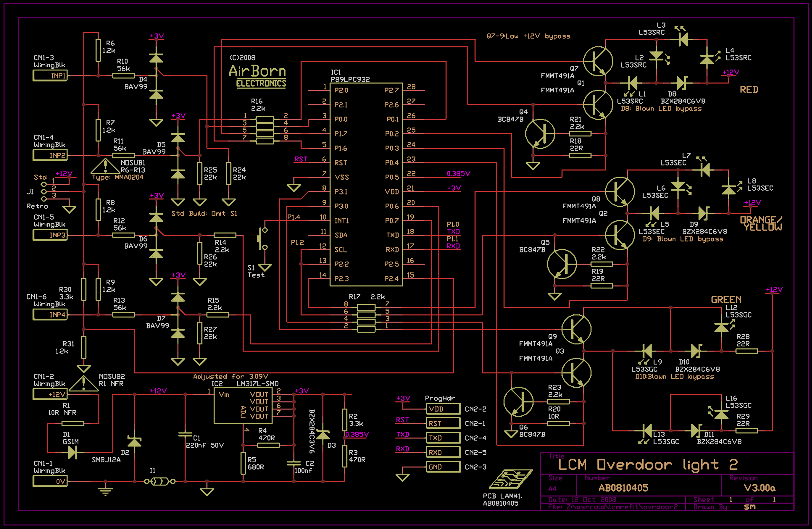The width and height of the screenshot is (812, 529).
Task: Select the INP1 wiring block connector
Action: point(50,76)
